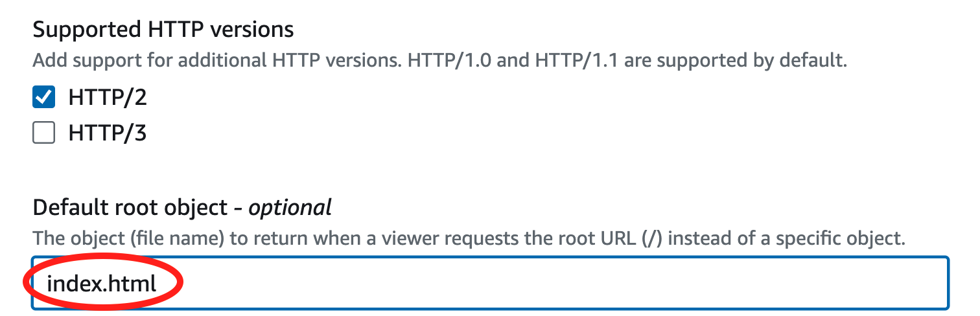Click the Default root object input field

click(x=490, y=282)
